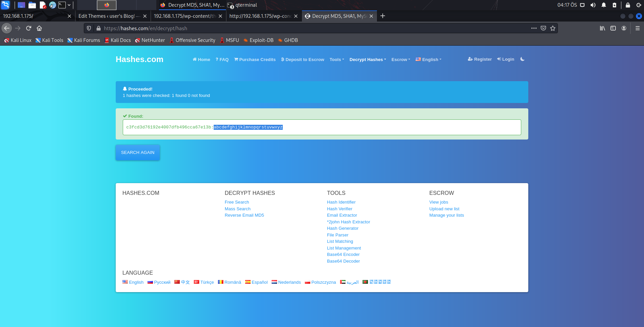The width and height of the screenshot is (644, 327).
Task: Expand the Escrow dropdown in navbar
Action: (x=401, y=60)
